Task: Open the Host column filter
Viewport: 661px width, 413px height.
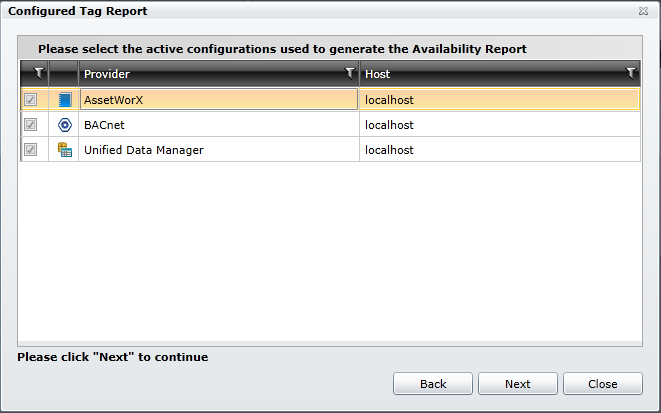Action: click(630, 73)
